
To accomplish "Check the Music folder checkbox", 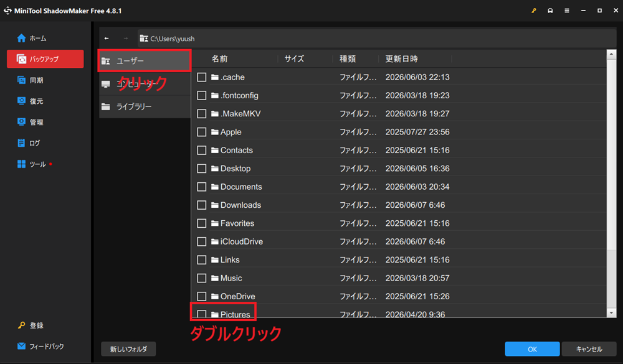I will 202,278.
